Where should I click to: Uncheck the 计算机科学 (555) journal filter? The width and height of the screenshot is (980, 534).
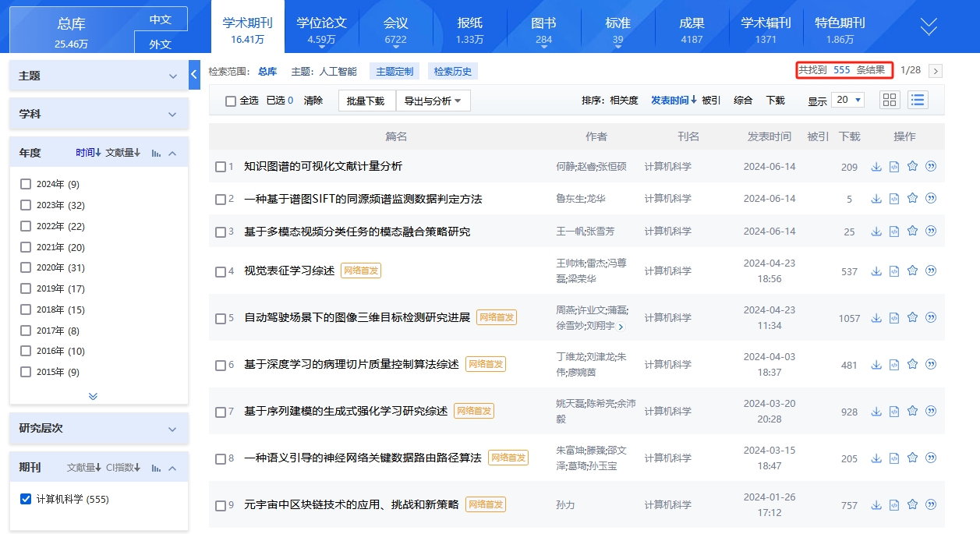(26, 499)
